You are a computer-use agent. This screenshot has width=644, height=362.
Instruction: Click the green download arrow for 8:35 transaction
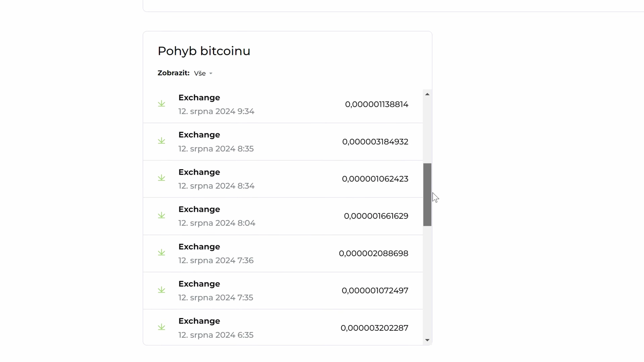162,141
